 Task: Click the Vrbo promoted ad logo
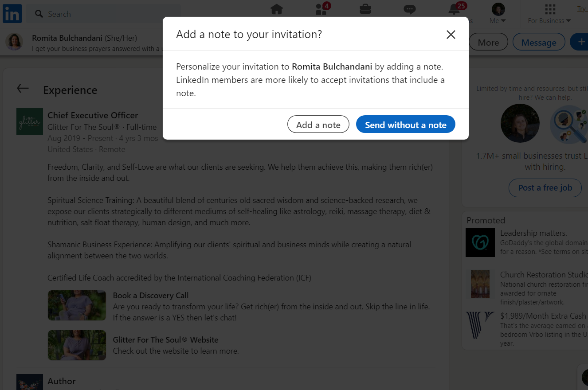[x=480, y=326]
